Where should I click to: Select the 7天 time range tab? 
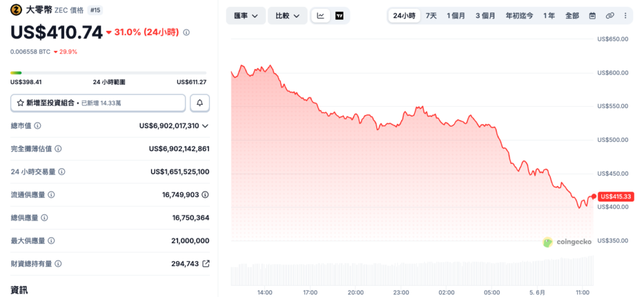point(431,16)
